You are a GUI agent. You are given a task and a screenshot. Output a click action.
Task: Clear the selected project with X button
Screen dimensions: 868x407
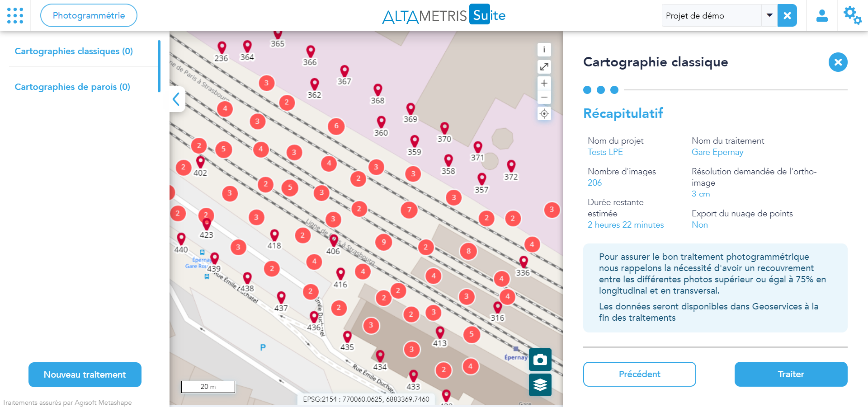click(787, 16)
